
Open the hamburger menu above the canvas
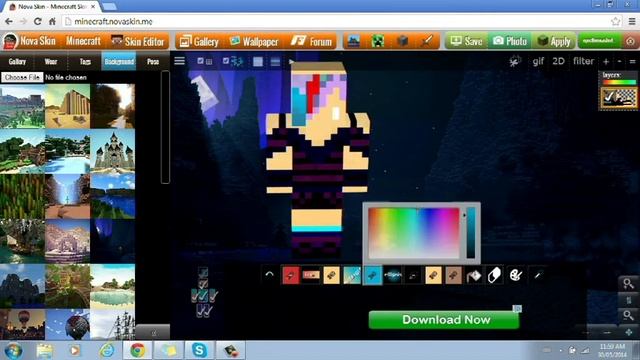[180, 61]
